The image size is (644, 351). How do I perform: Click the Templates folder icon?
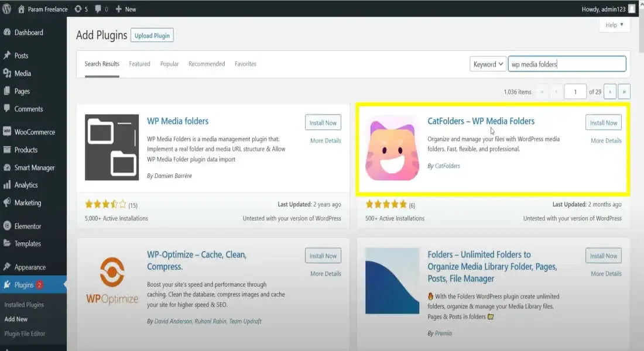point(7,243)
